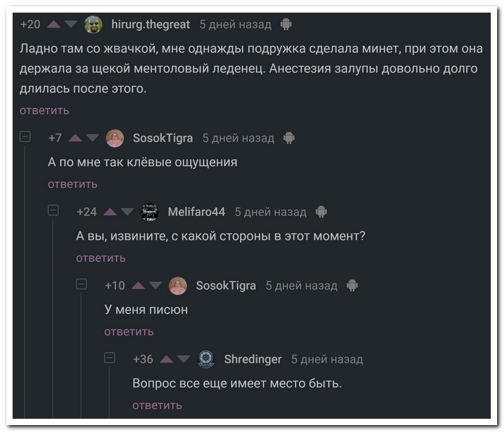Open hirurg.thegreat's profile via username
Image resolution: width=504 pixels, height=432 pixels.
[x=150, y=25]
